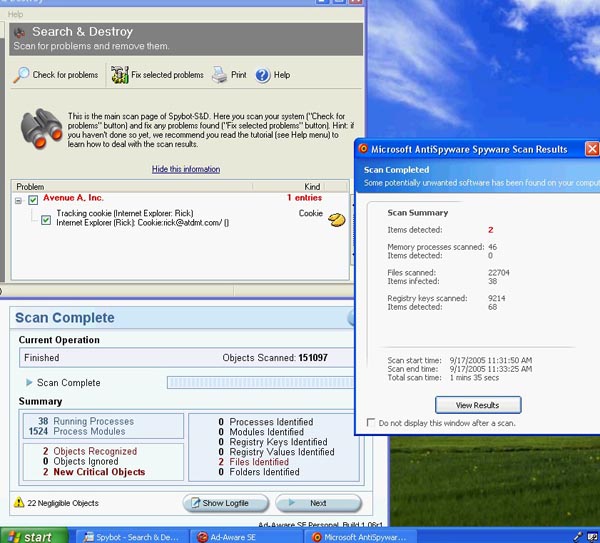The image size is (600, 543).
Task: Click the yellow cookie icon in results row
Action: (337, 219)
